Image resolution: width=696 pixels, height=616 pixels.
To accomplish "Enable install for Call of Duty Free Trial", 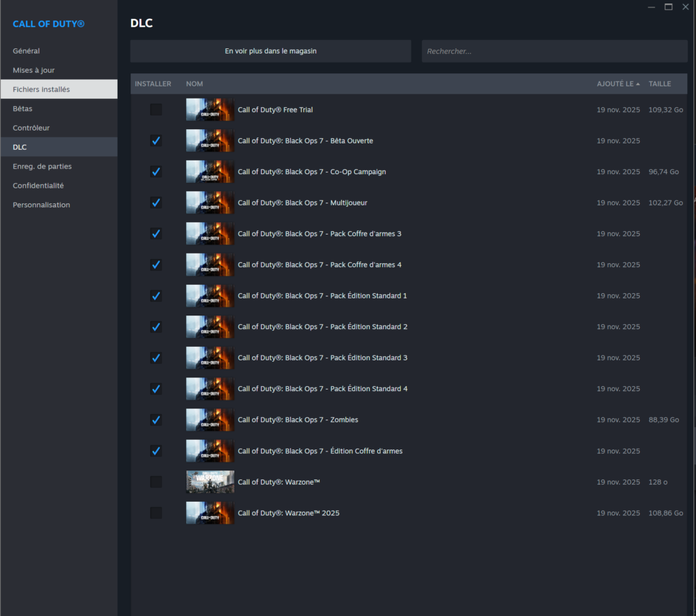I will tap(156, 109).
